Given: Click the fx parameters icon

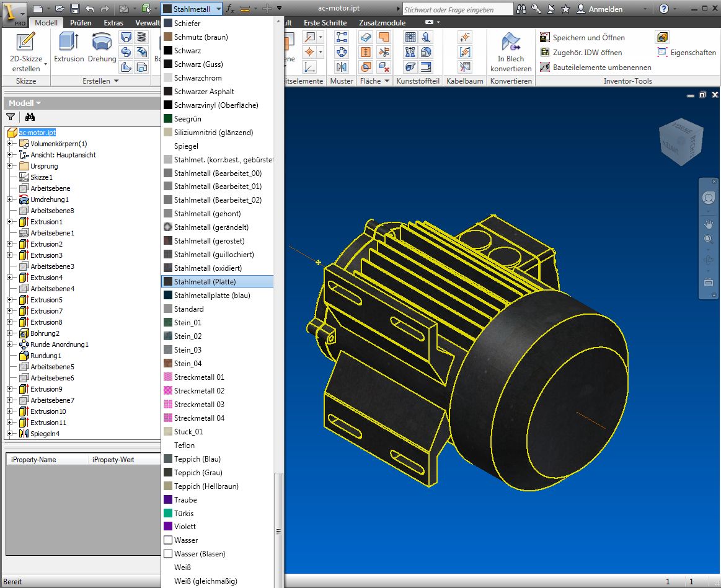Looking at the screenshot, I should pyautogui.click(x=230, y=9).
